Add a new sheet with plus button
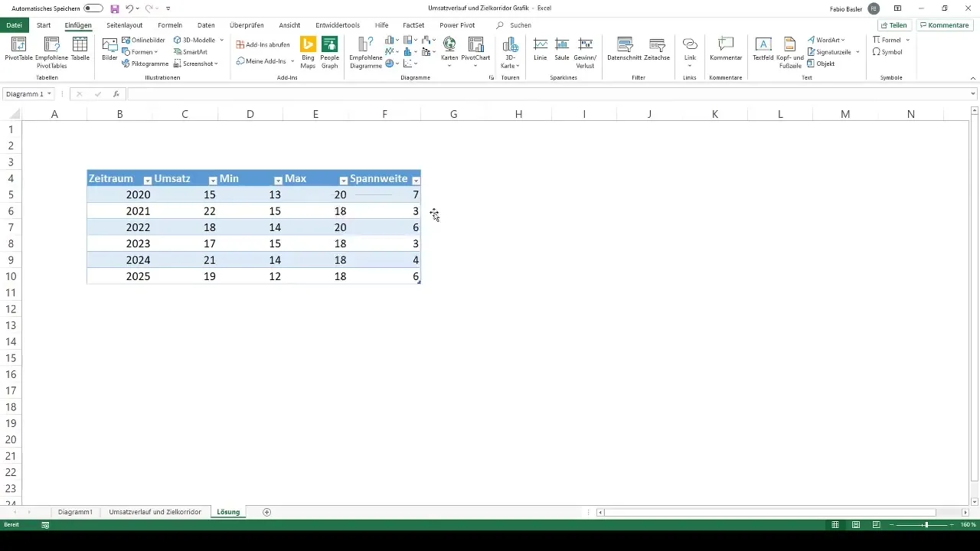 click(x=266, y=512)
